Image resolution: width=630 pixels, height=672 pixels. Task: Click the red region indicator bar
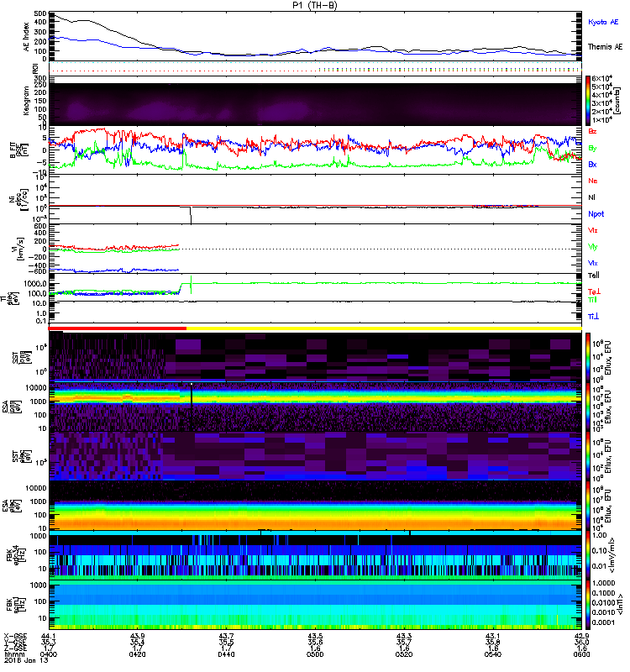(118, 328)
